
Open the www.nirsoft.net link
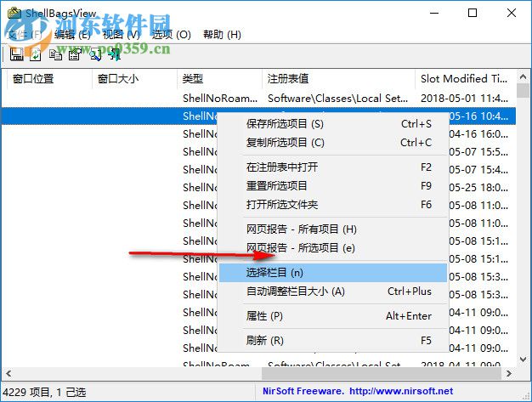tap(401, 392)
